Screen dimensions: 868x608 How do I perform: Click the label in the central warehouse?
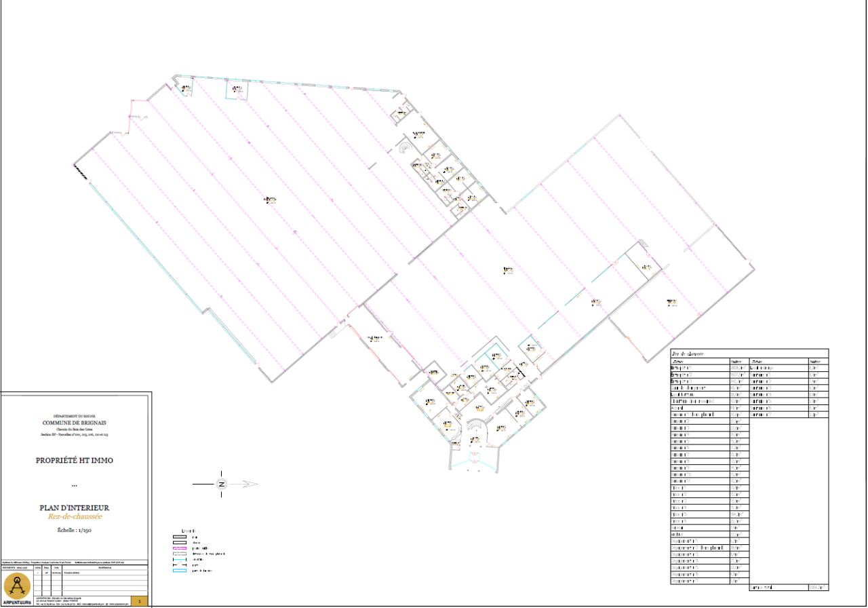tap(509, 271)
